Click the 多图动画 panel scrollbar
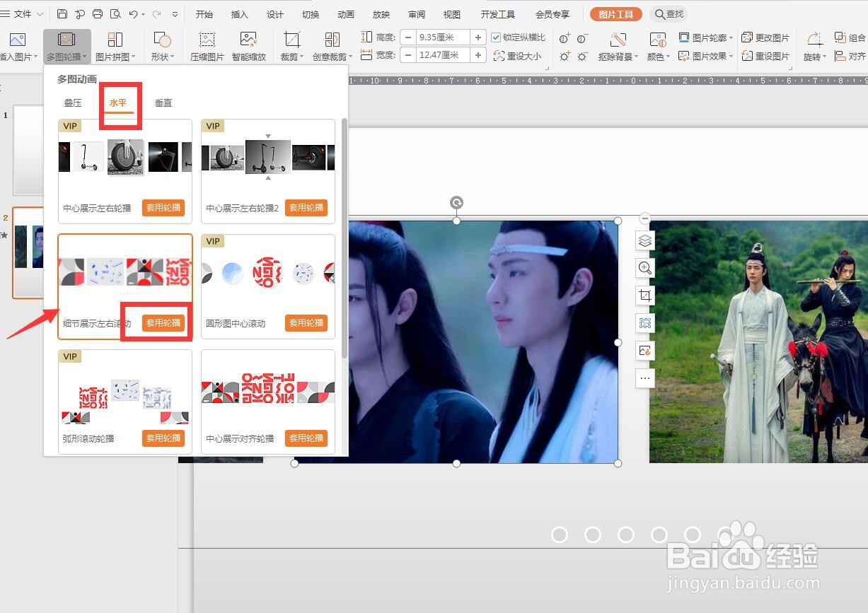 pos(345,238)
